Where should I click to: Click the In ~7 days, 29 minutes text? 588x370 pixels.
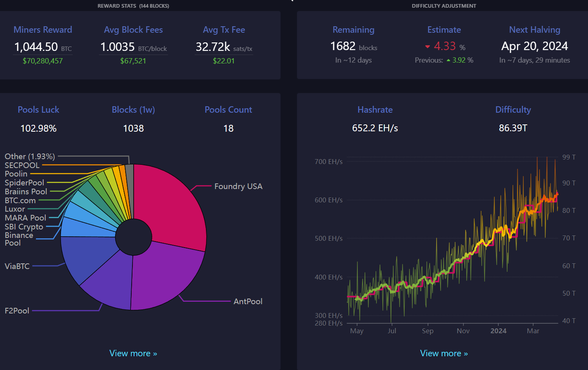(x=535, y=60)
